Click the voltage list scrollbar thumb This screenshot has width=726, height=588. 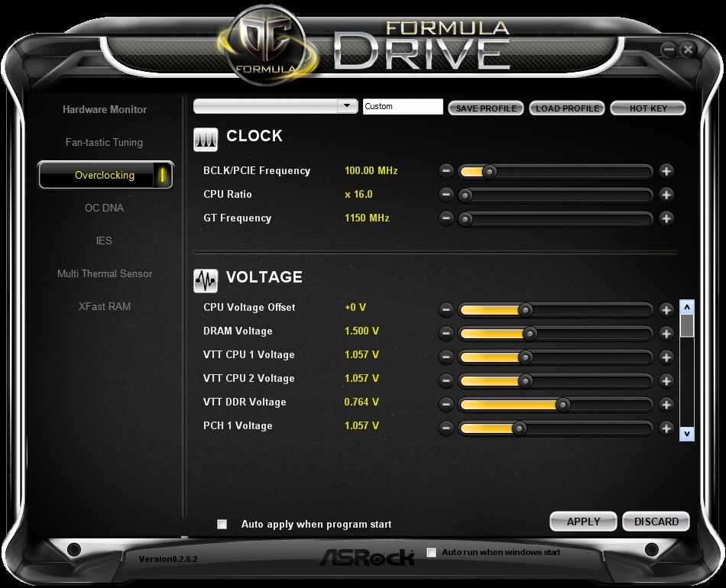click(x=687, y=326)
